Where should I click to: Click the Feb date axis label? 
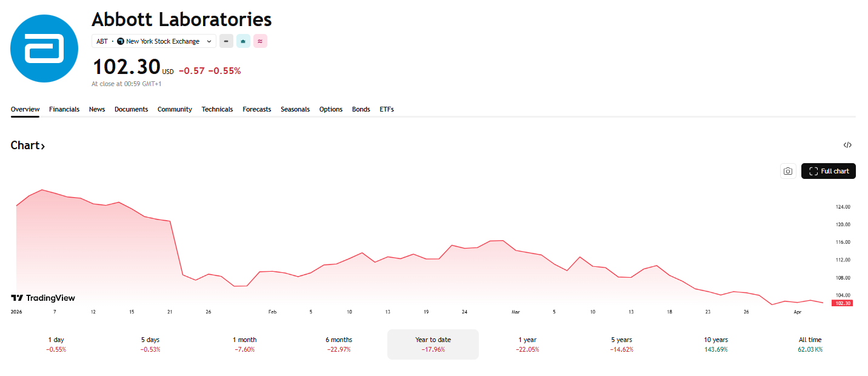pos(272,312)
